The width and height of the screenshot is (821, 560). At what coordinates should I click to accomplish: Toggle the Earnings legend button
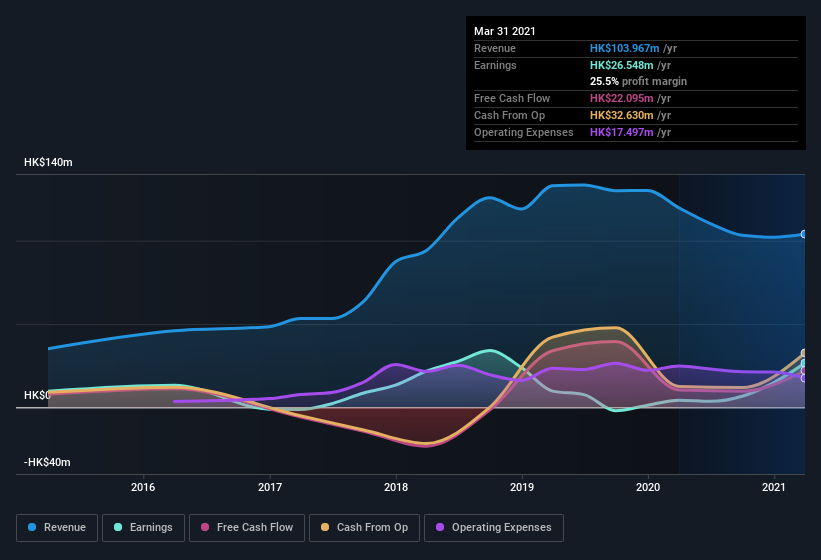point(143,528)
